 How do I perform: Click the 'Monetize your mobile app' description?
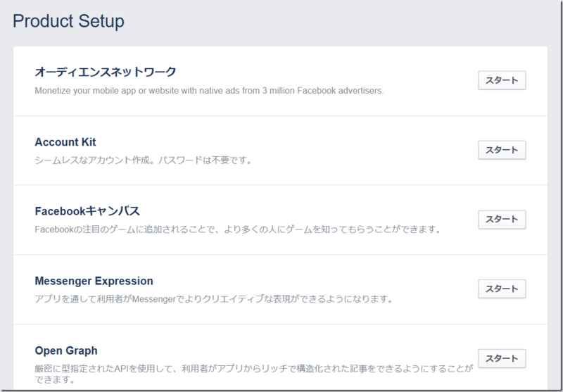click(209, 90)
